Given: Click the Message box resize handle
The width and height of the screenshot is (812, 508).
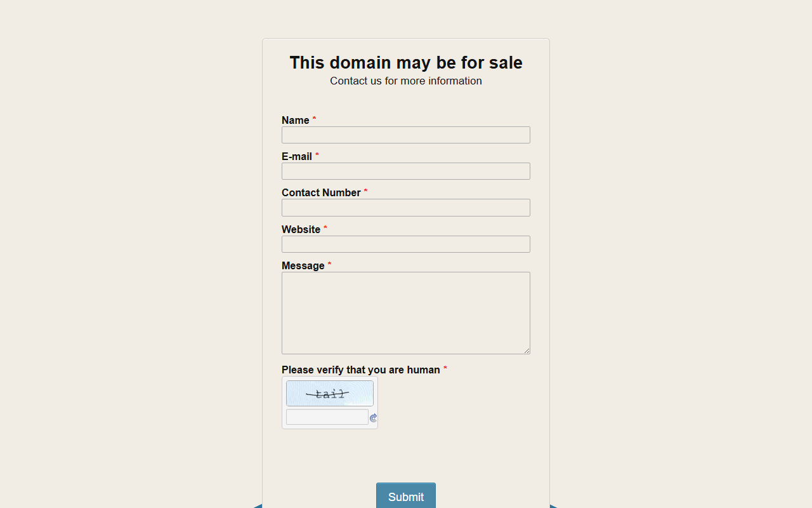Looking at the screenshot, I should (x=527, y=351).
